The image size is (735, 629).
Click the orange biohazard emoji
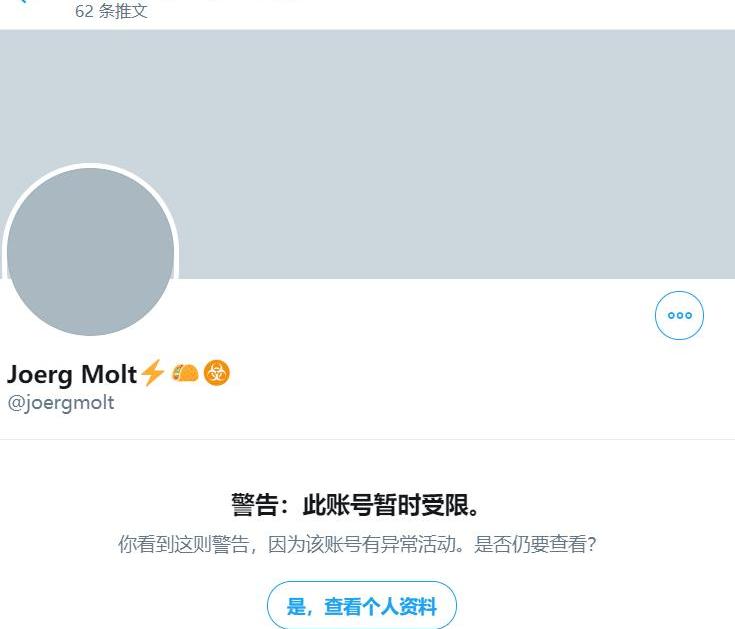[217, 373]
